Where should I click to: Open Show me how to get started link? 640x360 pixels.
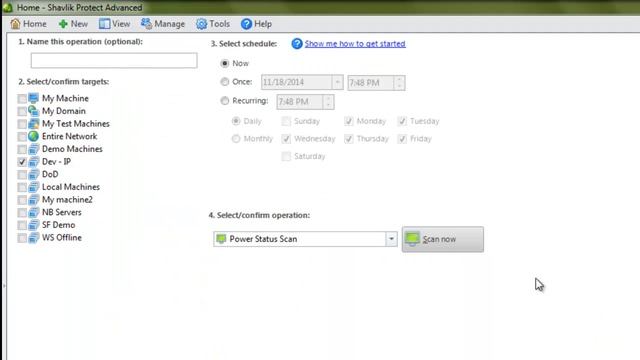pyautogui.click(x=355, y=44)
